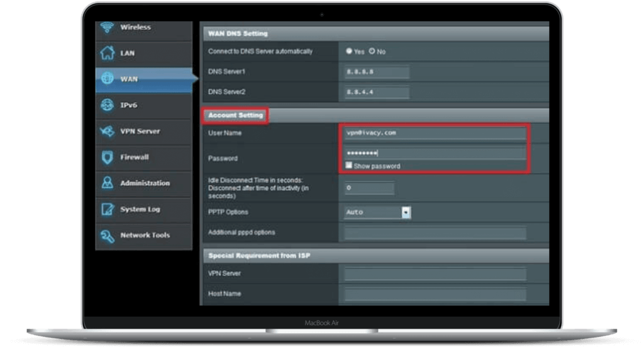Screen dimensions: 644x347
Task: Click the LAN house icon
Action: [108, 53]
